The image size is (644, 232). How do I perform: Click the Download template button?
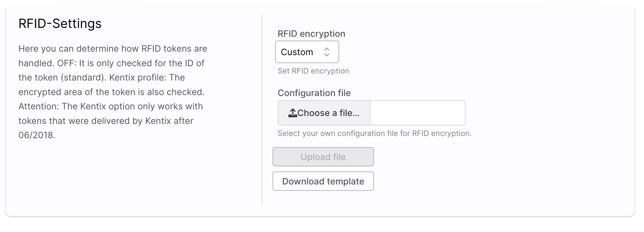(x=323, y=181)
